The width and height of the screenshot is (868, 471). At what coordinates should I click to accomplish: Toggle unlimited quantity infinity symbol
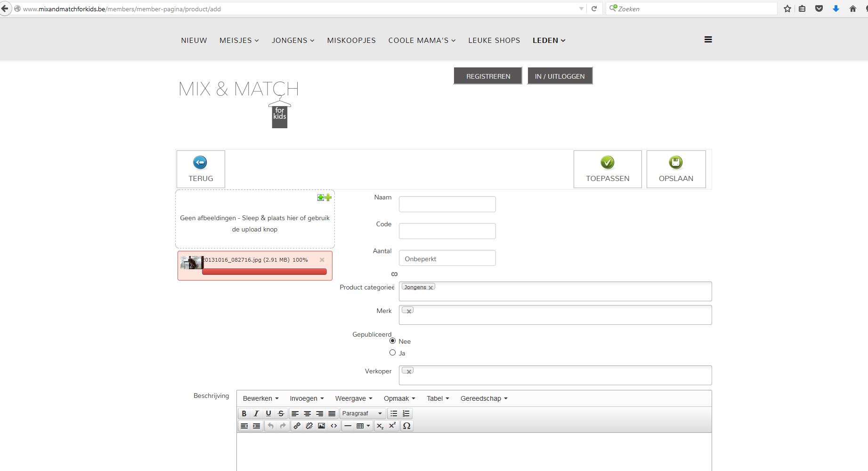(395, 274)
